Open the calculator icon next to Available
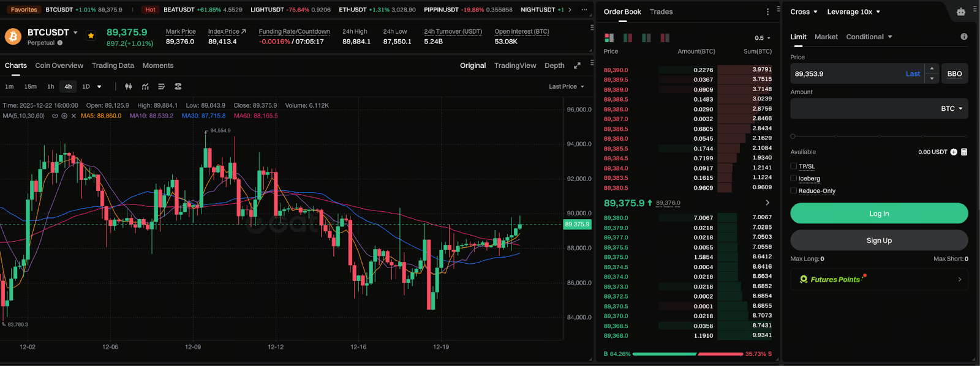The height and width of the screenshot is (366, 980). (x=964, y=152)
